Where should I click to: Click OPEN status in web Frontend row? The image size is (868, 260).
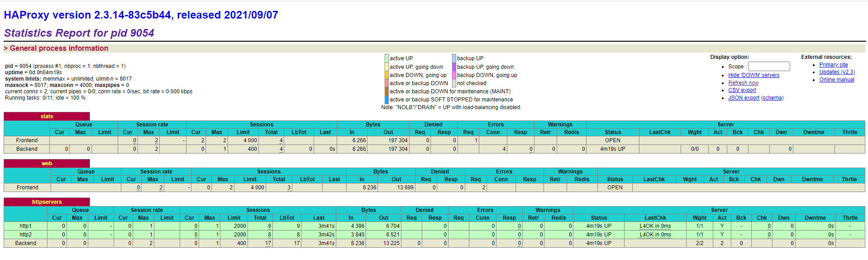click(615, 188)
